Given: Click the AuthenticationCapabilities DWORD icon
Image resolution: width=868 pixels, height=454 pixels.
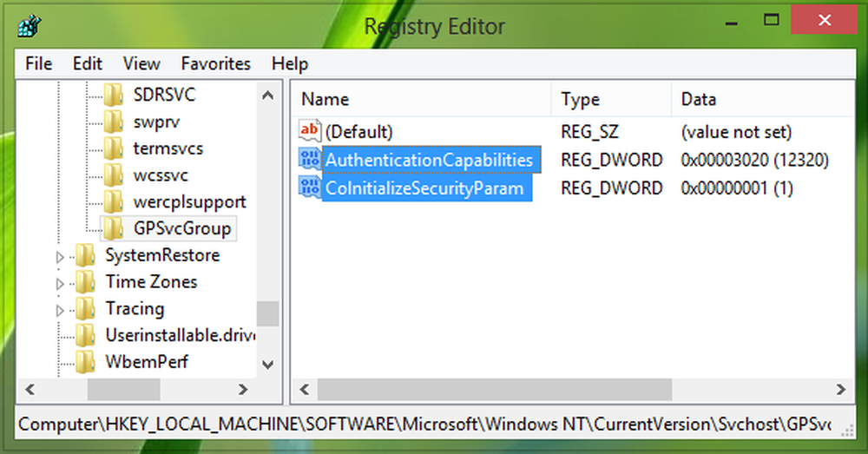Looking at the screenshot, I should (310, 159).
